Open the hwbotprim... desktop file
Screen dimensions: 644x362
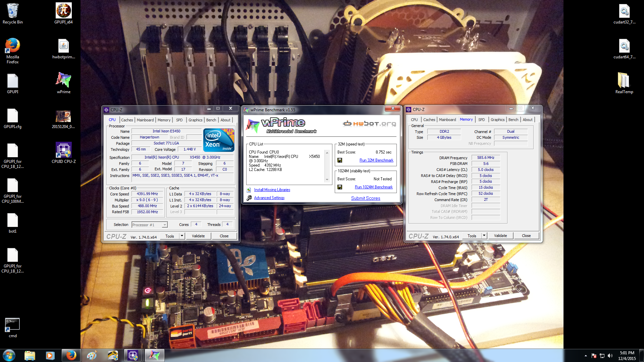63,49
